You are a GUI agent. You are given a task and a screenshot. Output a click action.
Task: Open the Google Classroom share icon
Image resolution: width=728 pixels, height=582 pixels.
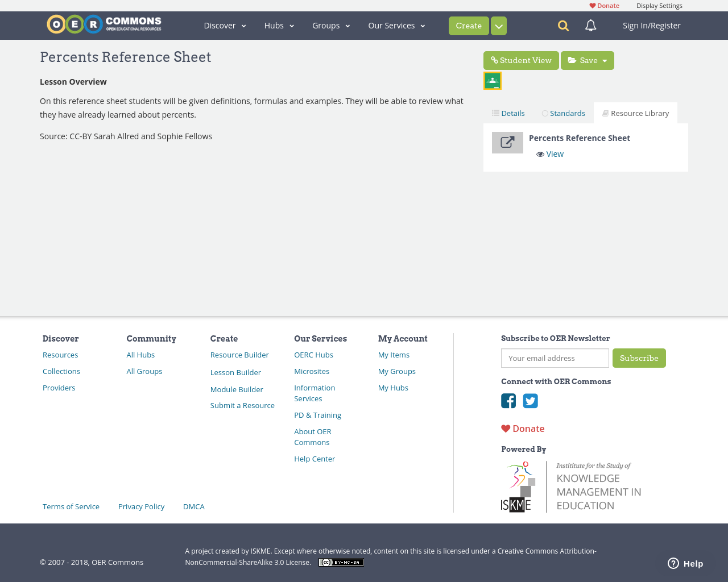click(x=492, y=80)
